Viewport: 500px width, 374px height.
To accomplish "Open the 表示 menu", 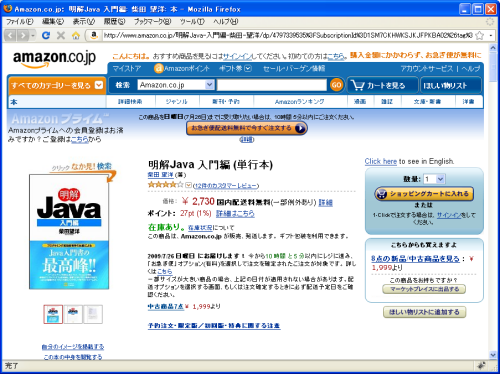I will pyautogui.click(x=84, y=22).
